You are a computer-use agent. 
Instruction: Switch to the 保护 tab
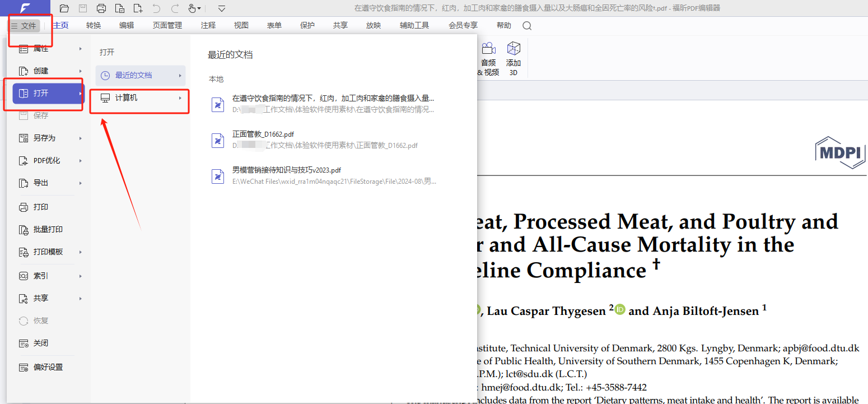307,25
